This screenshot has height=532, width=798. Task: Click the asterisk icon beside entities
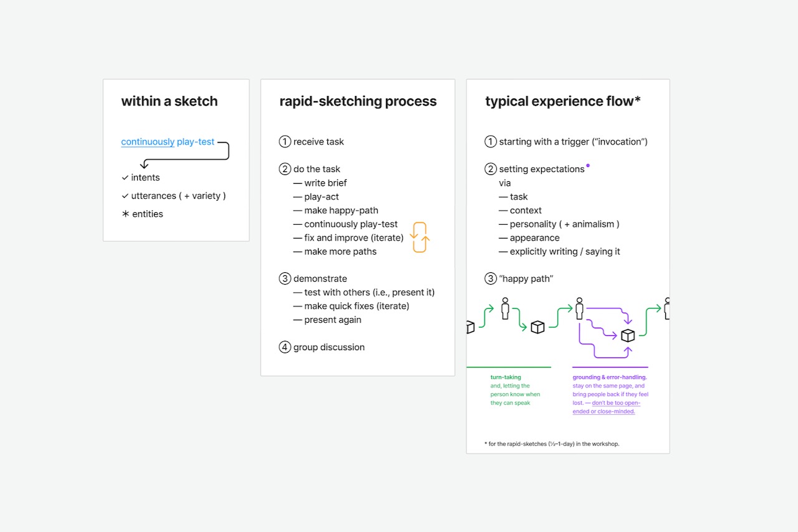[x=125, y=214]
